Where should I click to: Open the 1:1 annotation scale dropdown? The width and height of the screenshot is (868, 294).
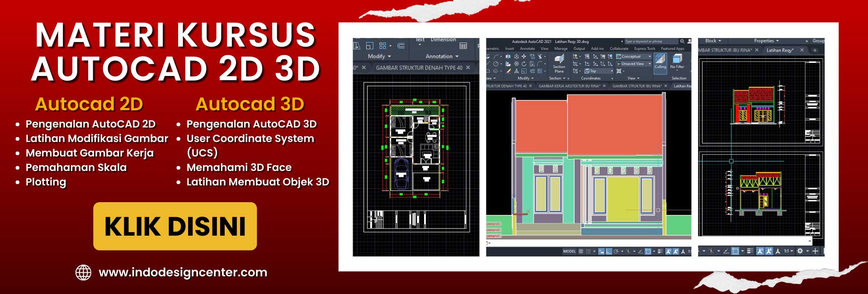(x=789, y=251)
